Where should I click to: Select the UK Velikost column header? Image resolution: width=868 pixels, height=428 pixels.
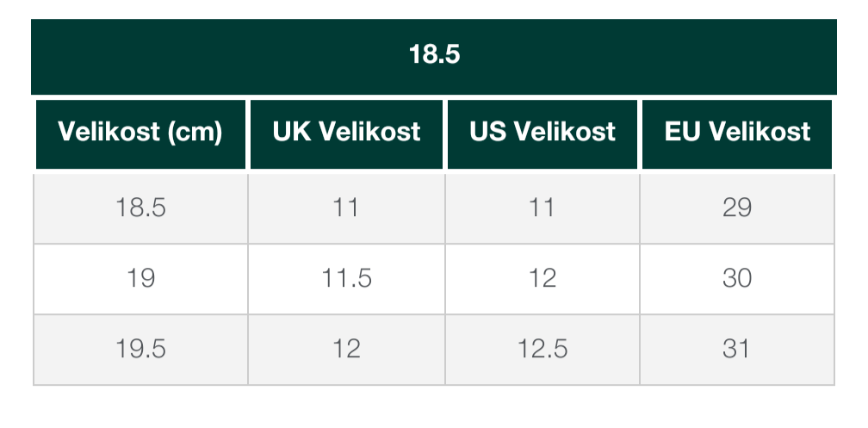point(346,133)
